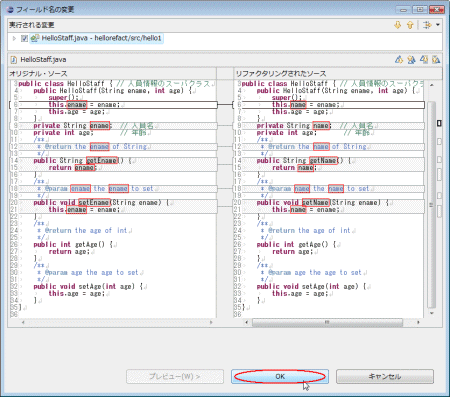This screenshot has height=397, width=450.
Task: Click 'private String name;' in refactored source
Action: click(x=294, y=126)
